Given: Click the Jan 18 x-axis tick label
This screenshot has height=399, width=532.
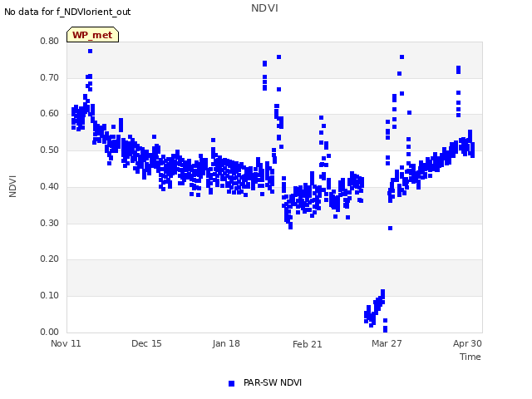Looking at the screenshot, I should coord(226,343).
